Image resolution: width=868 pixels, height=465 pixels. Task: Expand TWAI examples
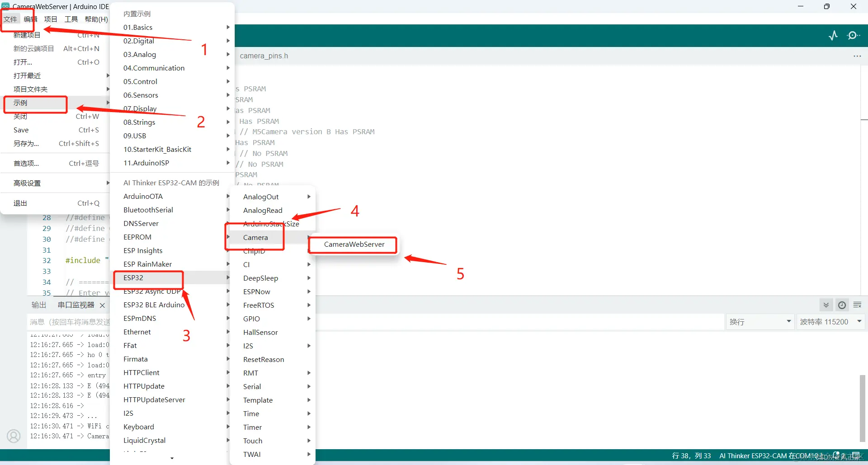(273, 454)
